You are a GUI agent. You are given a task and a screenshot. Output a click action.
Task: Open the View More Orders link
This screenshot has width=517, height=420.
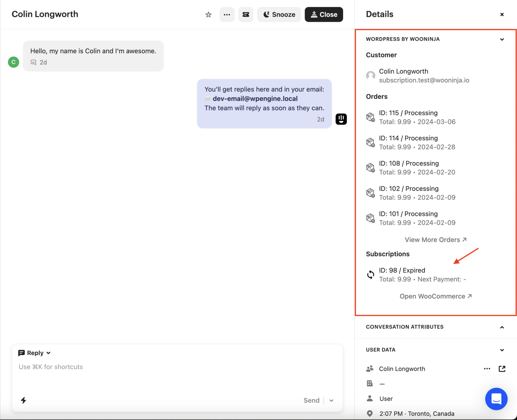point(436,240)
